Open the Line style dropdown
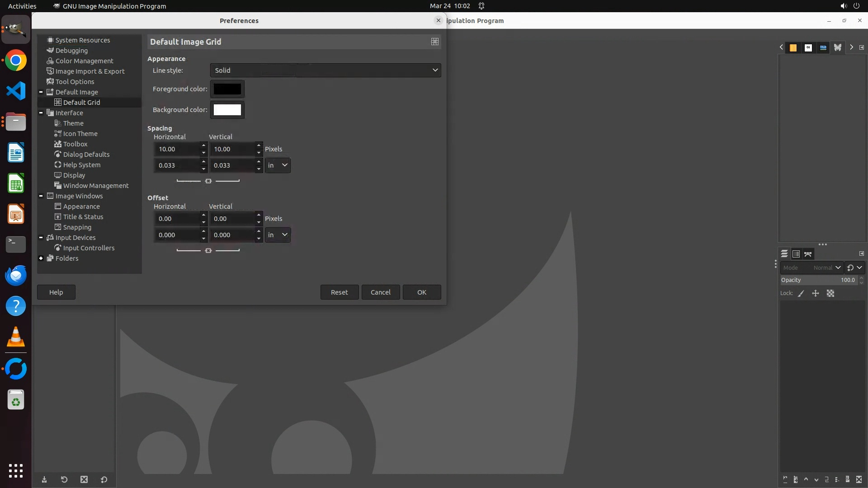Viewport: 868px width, 488px height. coord(325,70)
